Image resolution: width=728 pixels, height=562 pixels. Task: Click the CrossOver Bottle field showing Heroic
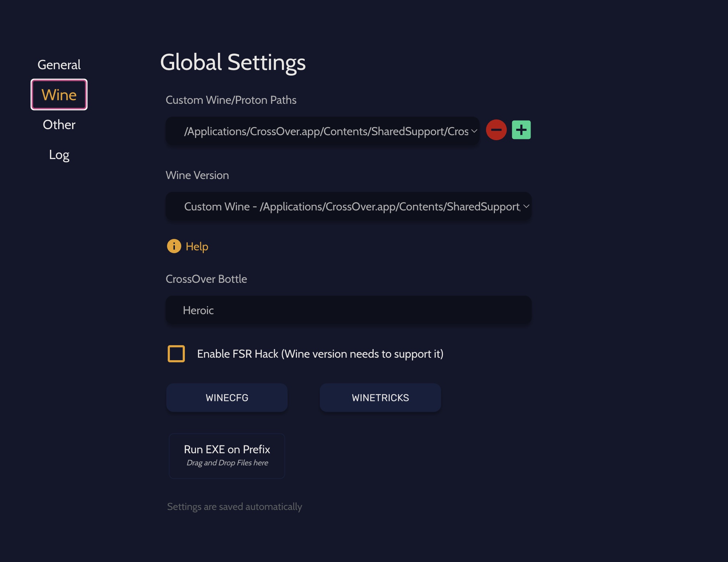(x=348, y=310)
